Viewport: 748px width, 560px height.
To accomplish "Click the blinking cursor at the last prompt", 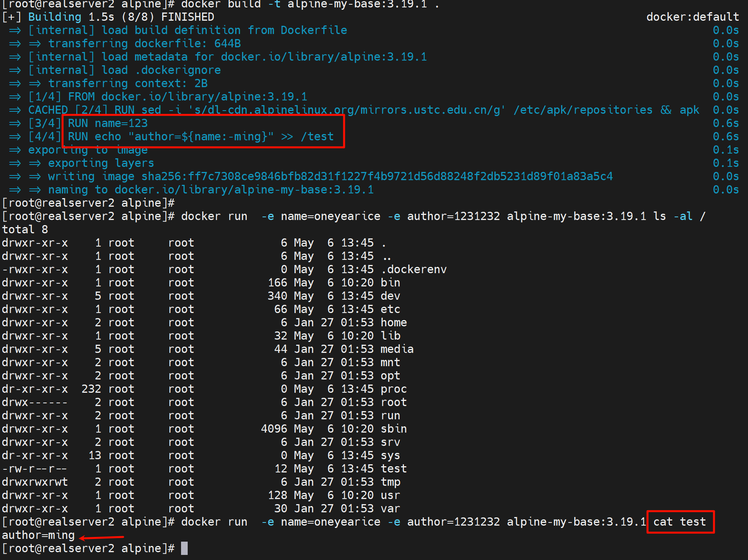I will tap(184, 548).
